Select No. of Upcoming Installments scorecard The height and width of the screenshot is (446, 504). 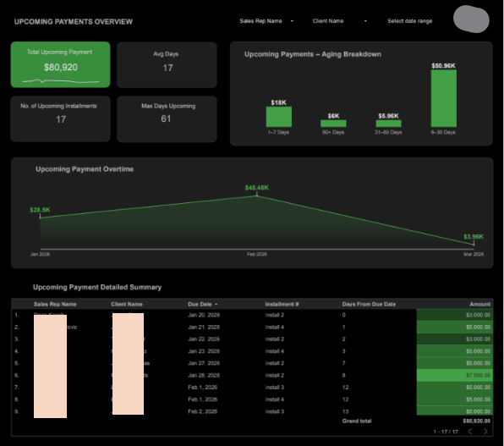tap(60, 118)
